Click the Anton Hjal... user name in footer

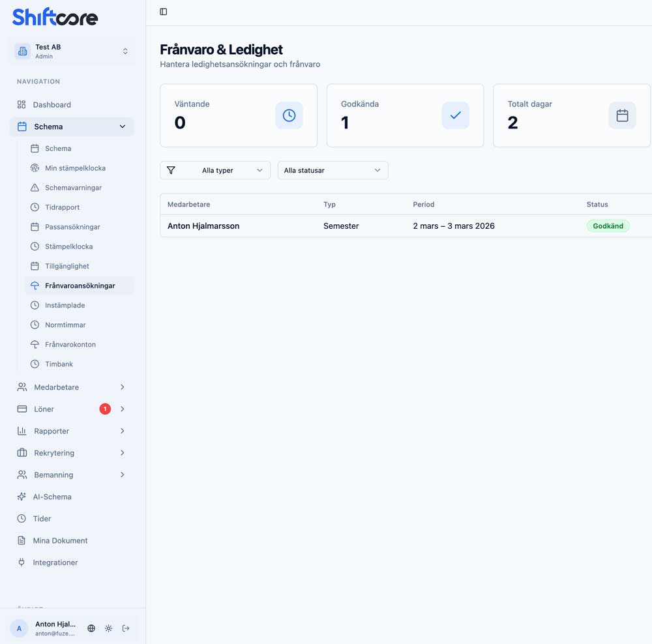[x=55, y=624]
